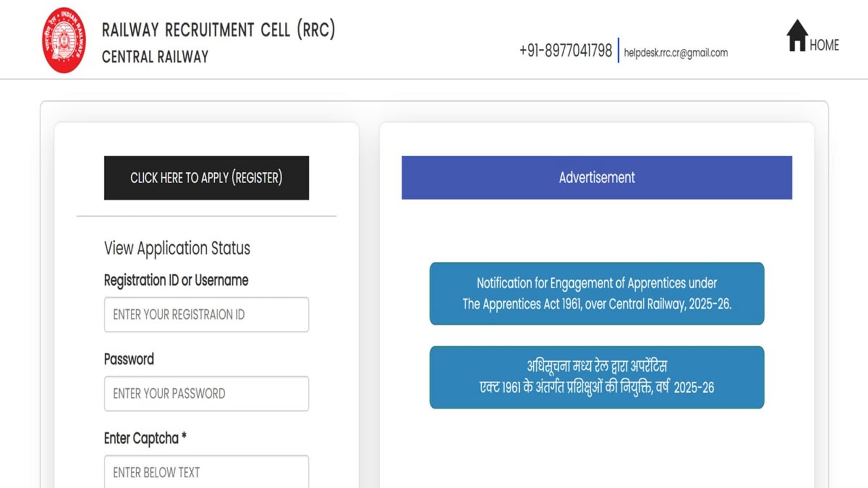Viewport: 868px width, 488px height.
Task: Open the HOME text link
Action: 824,46
